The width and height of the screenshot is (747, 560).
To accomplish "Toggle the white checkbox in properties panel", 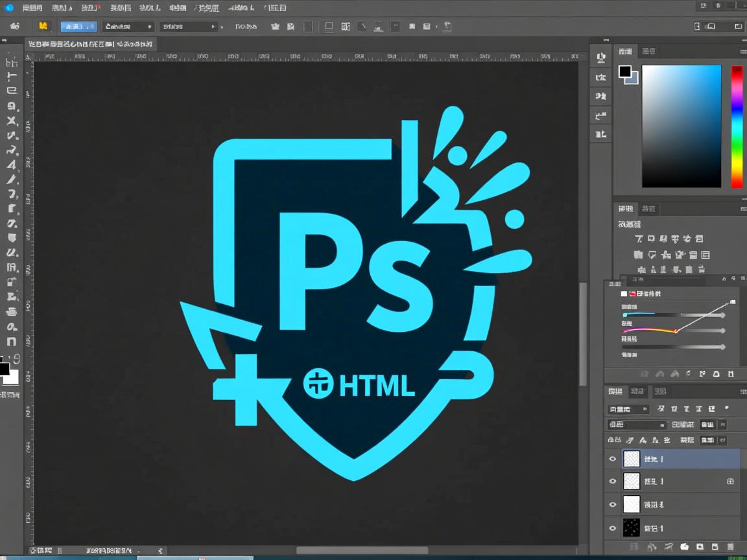I will 624,294.
